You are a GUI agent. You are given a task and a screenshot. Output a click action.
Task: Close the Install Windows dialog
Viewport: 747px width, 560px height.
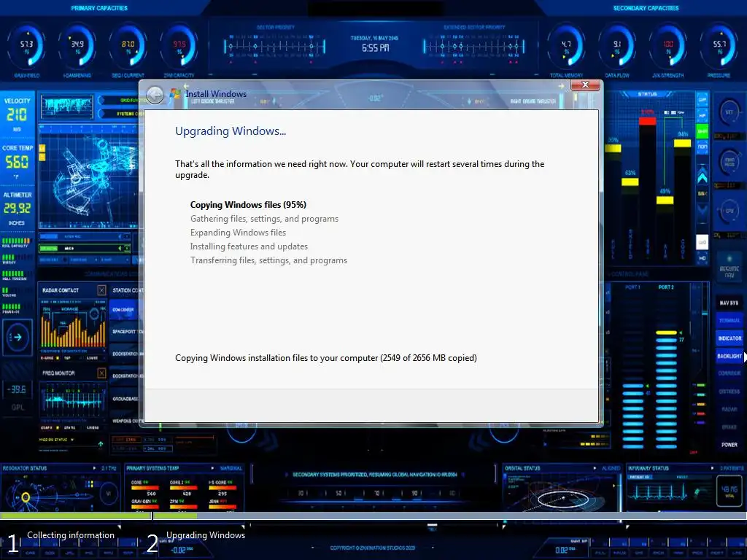586,85
